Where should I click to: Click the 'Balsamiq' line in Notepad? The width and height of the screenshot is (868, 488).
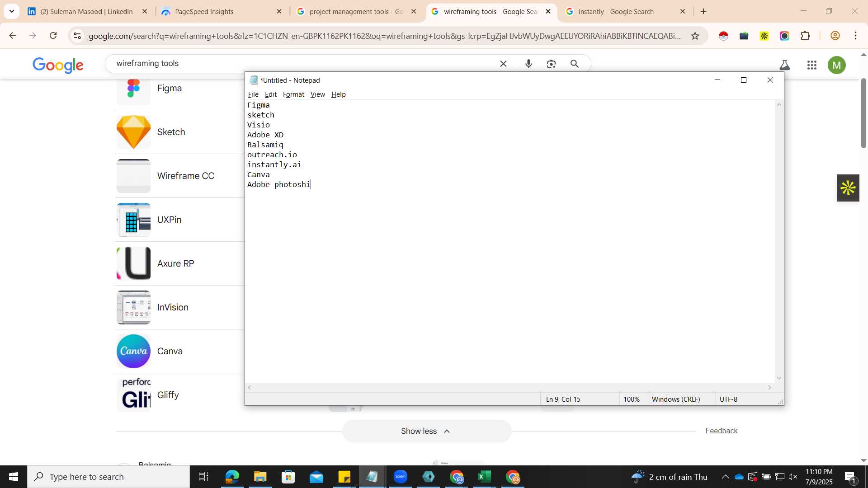pos(265,145)
